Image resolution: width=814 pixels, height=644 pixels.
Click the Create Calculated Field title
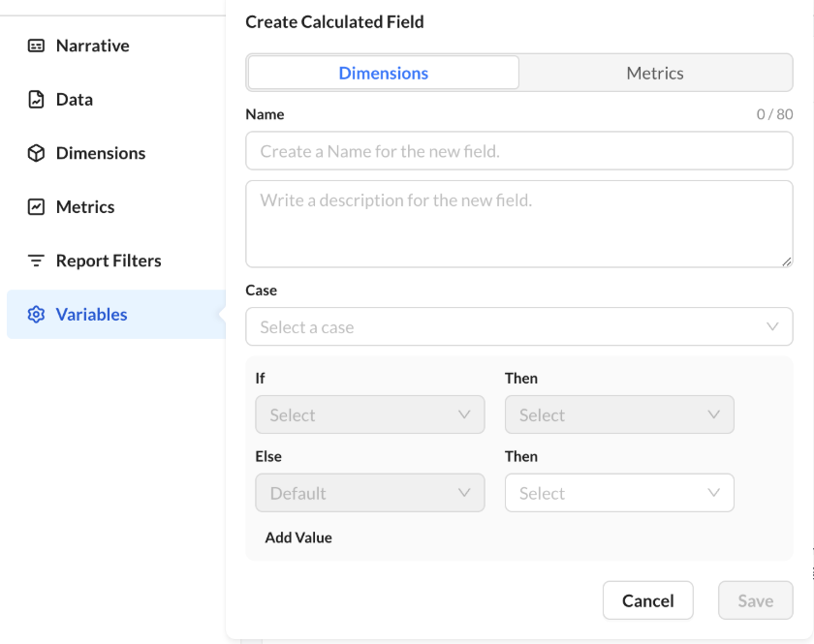(335, 22)
